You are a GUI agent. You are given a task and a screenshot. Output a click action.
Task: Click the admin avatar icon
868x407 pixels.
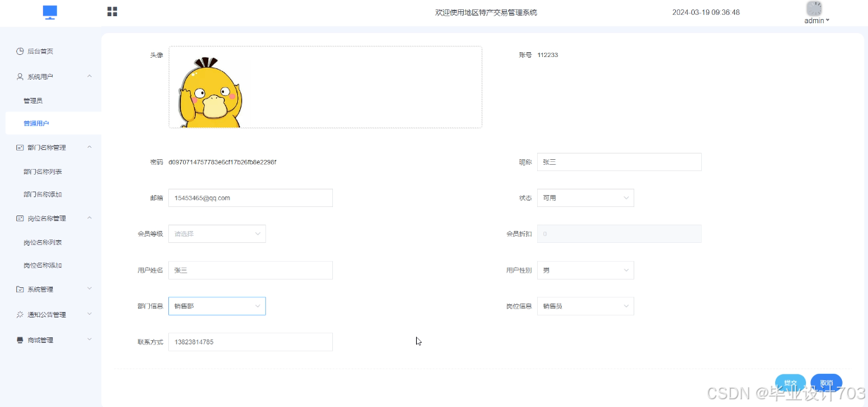[x=814, y=8]
